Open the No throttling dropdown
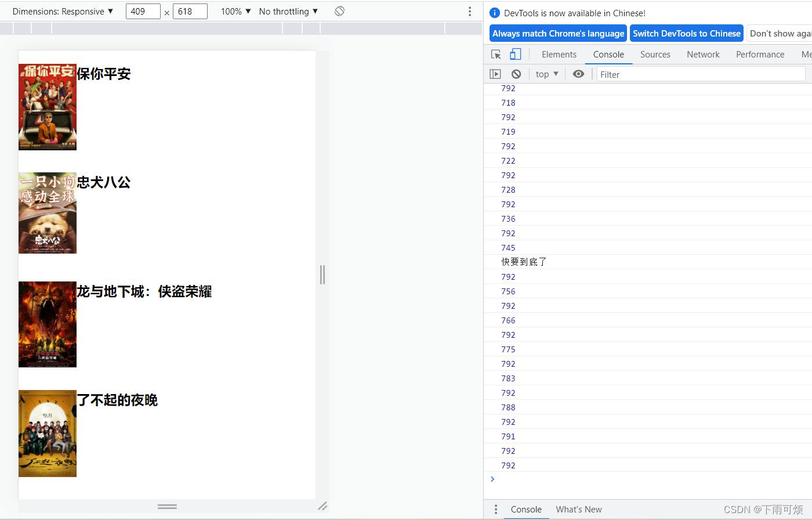Viewport: 812px width, 520px height. point(289,12)
